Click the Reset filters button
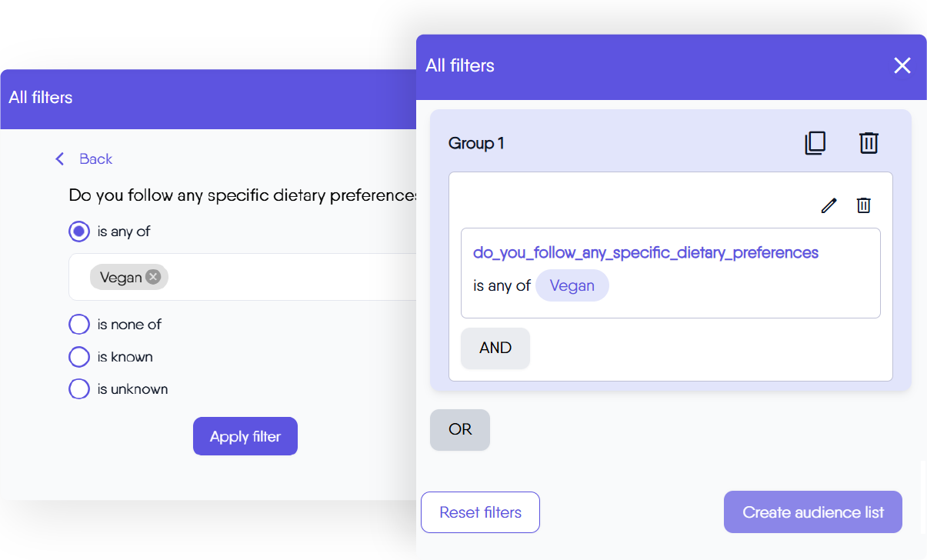 click(480, 512)
